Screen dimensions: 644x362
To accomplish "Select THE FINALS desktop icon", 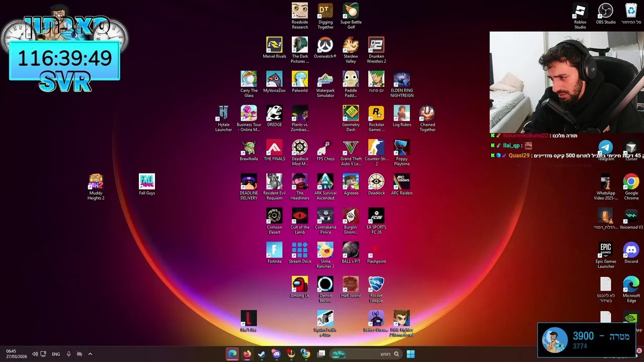I will coord(274,150).
